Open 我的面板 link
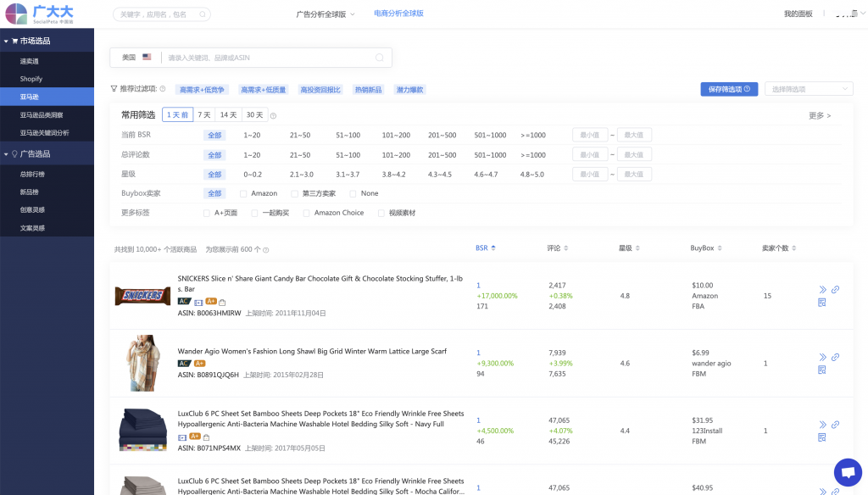This screenshot has width=868, height=495. (798, 14)
